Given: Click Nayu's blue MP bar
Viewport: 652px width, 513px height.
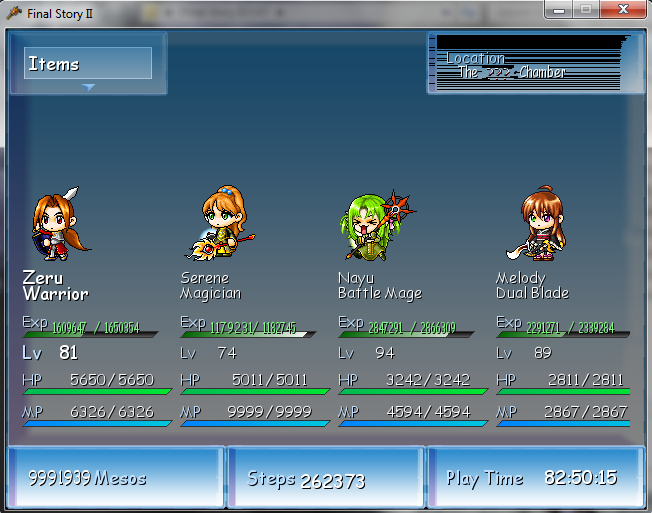Looking at the screenshot, I should coord(413,423).
